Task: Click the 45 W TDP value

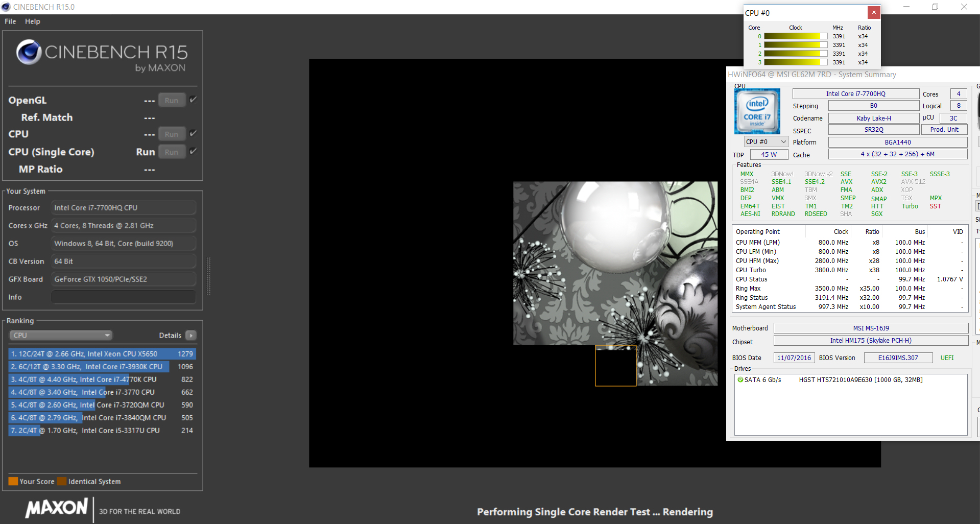Action: (769, 154)
